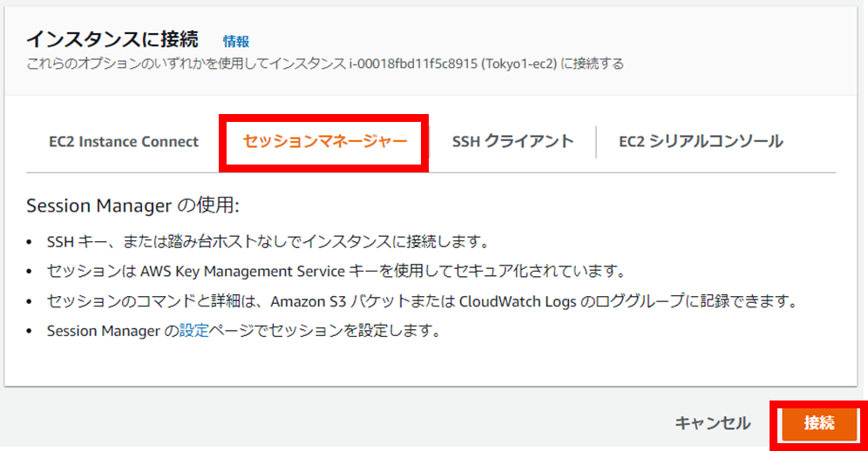This screenshot has width=868, height=451.
Task: Select the セッションマネージャー tab
Action: (x=325, y=142)
